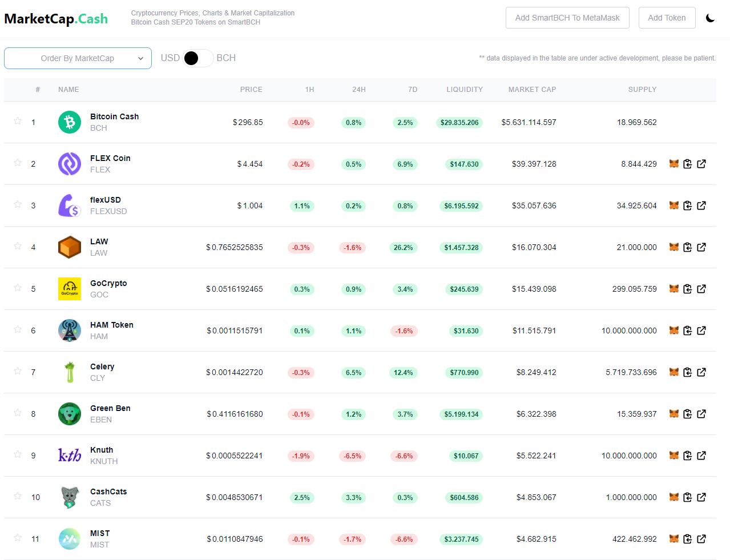Image resolution: width=730 pixels, height=560 pixels.
Task: Add flexUSD to MetaMask fox icon
Action: pyautogui.click(x=674, y=206)
